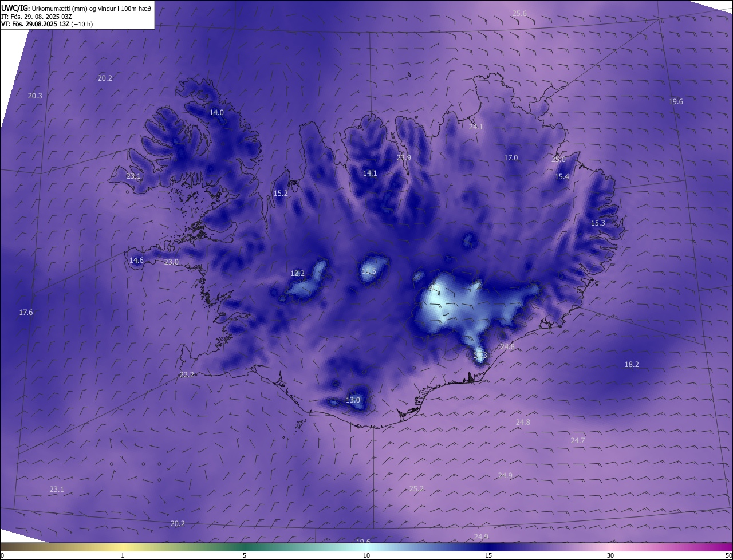Select the 17.6 value label
The height and width of the screenshot is (560, 733).
point(26,312)
